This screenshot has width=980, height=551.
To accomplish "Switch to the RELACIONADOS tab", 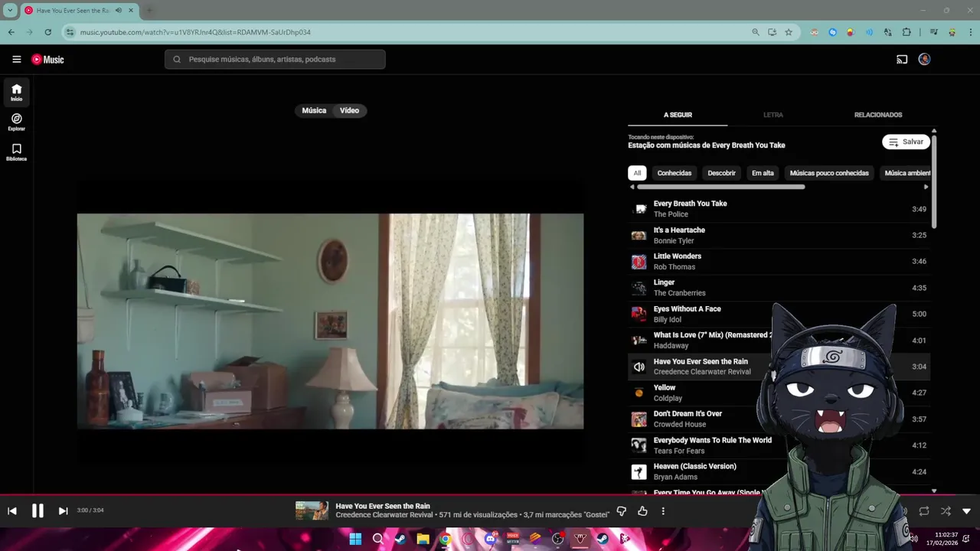I will point(878,115).
